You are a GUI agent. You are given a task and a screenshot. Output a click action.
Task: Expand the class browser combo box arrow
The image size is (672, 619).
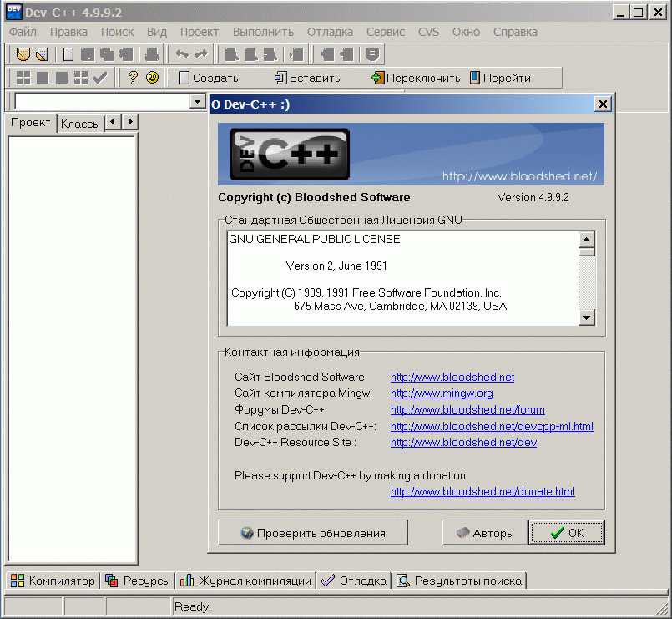pos(197,102)
